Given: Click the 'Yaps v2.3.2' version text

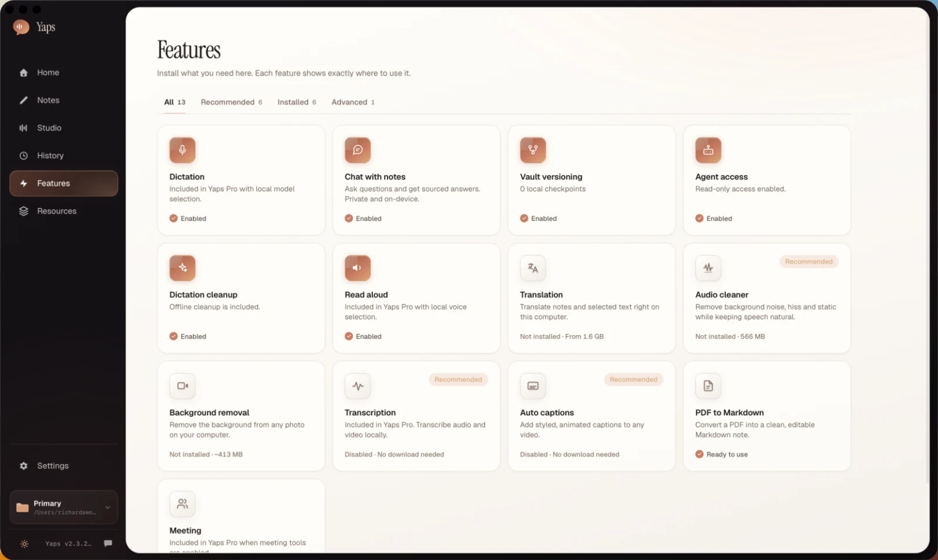Looking at the screenshot, I should point(68,544).
